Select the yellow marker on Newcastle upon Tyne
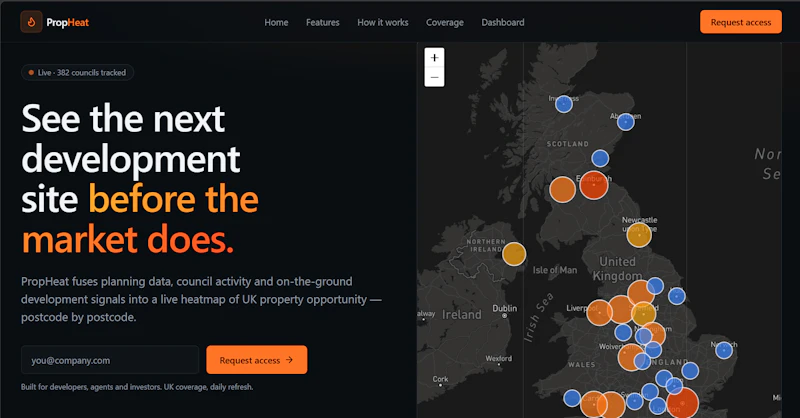Image resolution: width=800 pixels, height=418 pixels. [x=639, y=235]
